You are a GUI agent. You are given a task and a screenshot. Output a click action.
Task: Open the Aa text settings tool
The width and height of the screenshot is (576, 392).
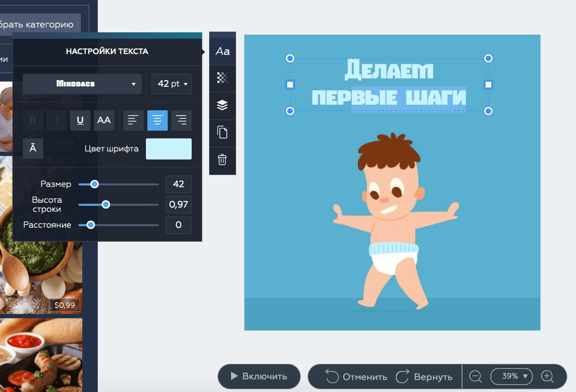pyautogui.click(x=222, y=52)
